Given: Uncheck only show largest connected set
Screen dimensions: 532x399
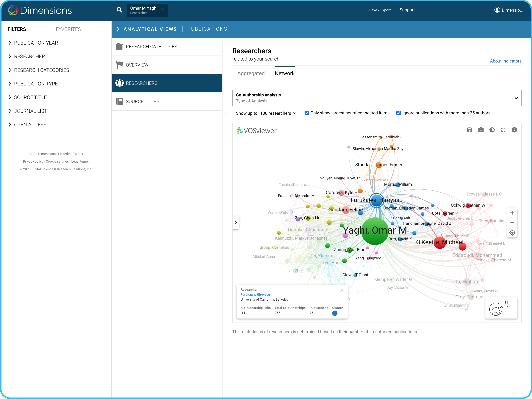Looking at the screenshot, I should 307,113.
